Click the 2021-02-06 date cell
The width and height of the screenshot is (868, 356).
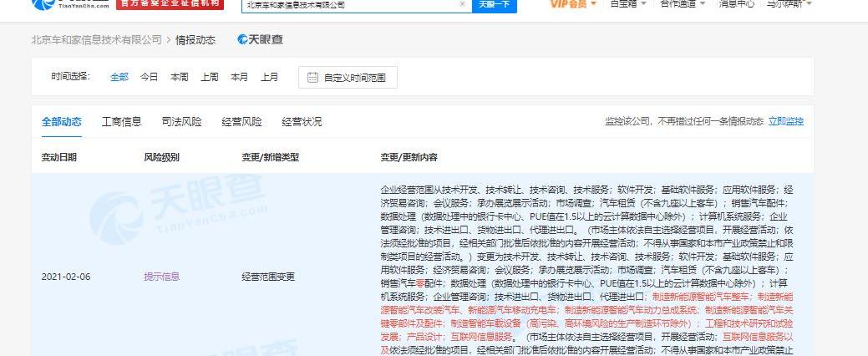[x=66, y=277]
